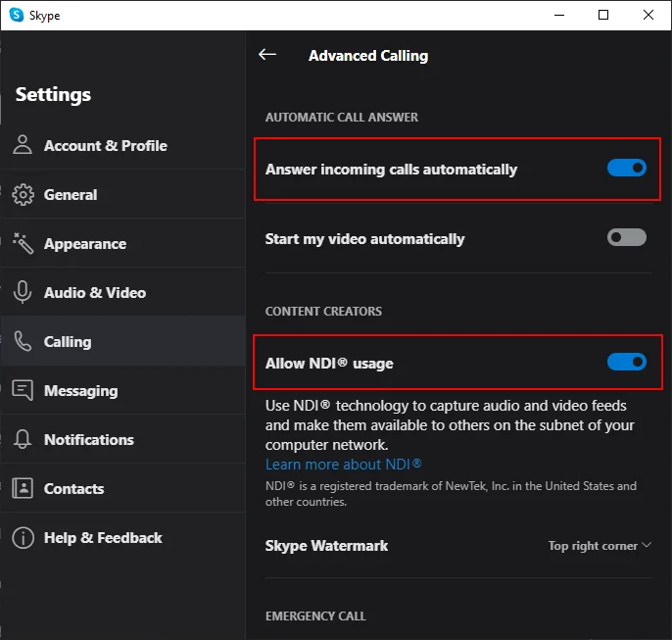Disable Answer incoming calls automatically toggle

pyautogui.click(x=627, y=168)
